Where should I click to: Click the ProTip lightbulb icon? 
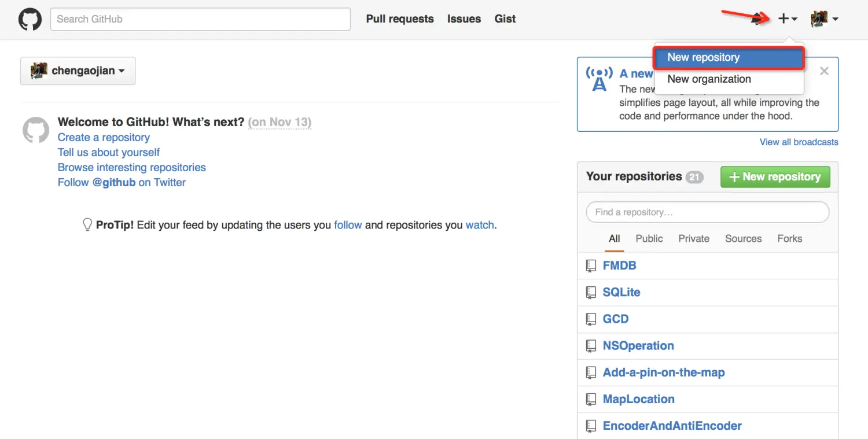(87, 224)
